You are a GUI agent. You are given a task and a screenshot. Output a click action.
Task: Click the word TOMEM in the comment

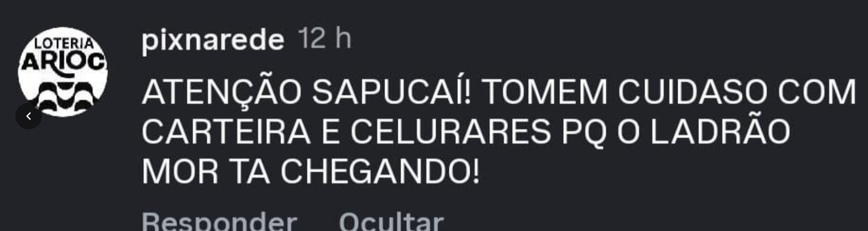click(x=544, y=92)
